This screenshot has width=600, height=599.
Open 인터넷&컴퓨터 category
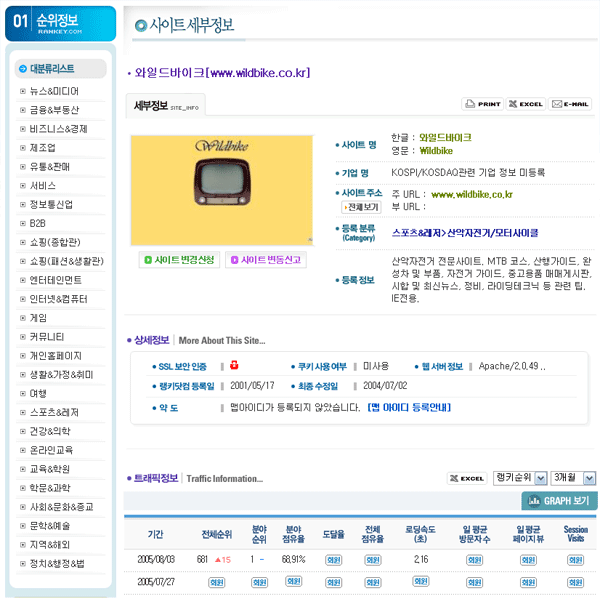coord(59,299)
